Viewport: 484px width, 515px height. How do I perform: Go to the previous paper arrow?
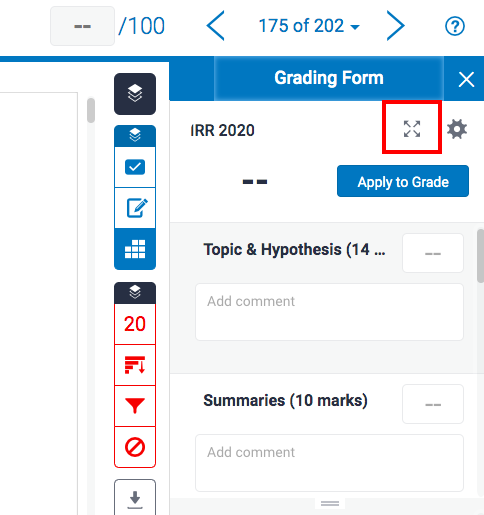point(215,26)
